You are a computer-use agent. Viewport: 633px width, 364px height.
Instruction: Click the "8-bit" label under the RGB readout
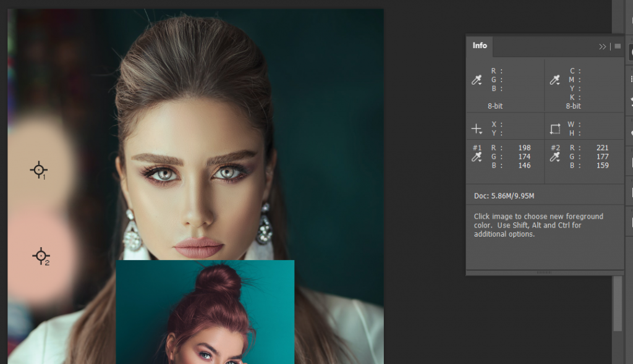pyautogui.click(x=495, y=106)
